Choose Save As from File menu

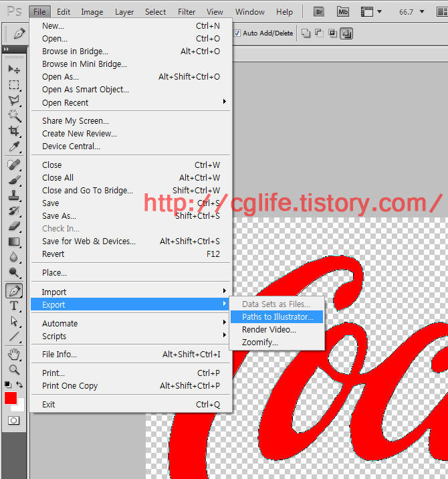click(130, 215)
